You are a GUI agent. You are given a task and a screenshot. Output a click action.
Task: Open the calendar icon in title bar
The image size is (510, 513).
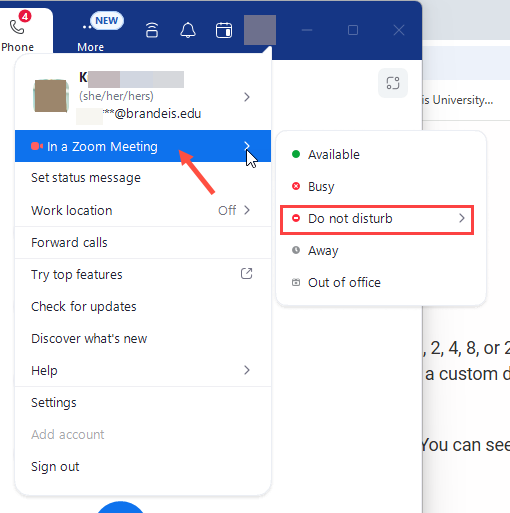click(224, 30)
